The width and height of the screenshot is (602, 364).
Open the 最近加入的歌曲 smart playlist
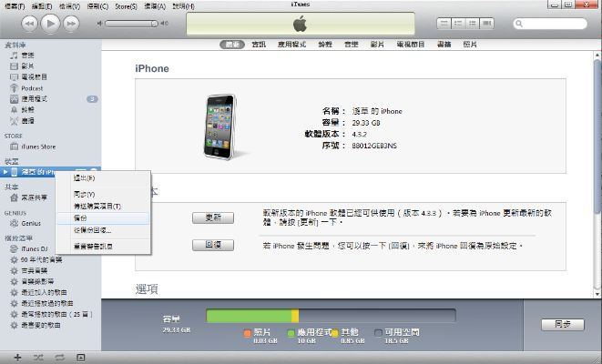point(44,292)
